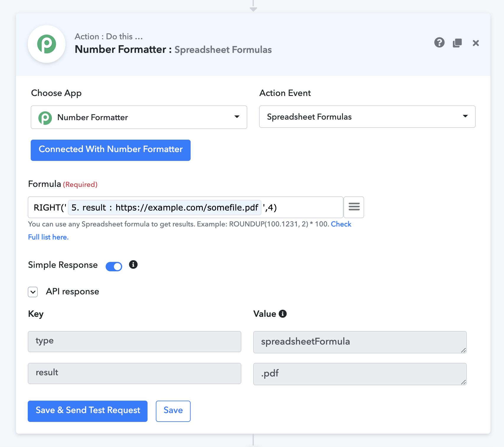Click Connected With Number Formatter button
504x447 pixels.
tap(111, 150)
